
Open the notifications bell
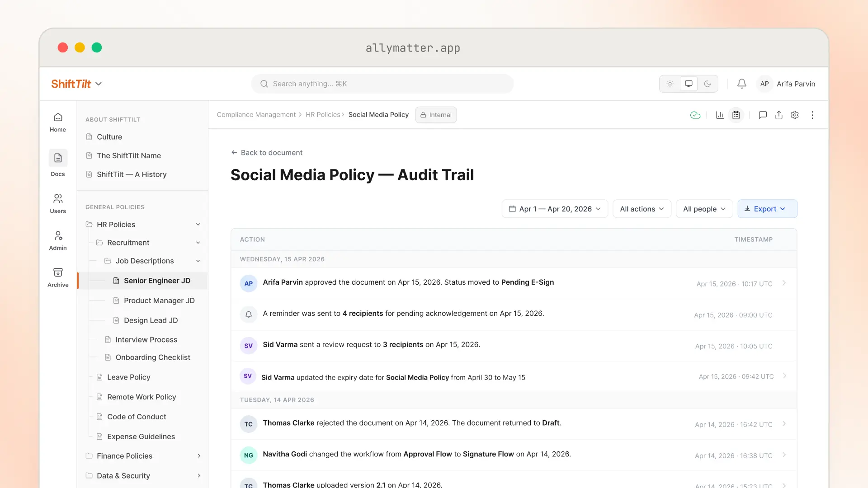(741, 84)
